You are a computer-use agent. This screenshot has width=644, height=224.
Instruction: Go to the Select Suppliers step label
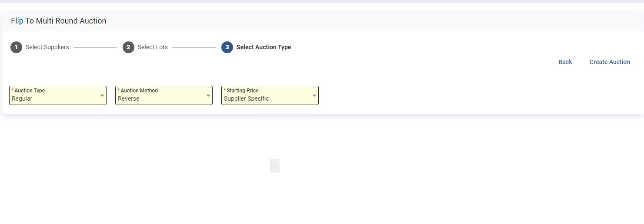[x=47, y=47]
